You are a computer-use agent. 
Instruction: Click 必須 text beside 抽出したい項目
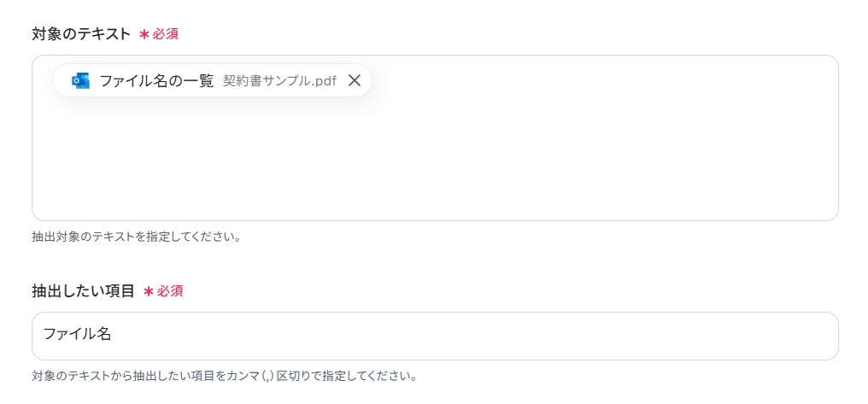(x=170, y=291)
